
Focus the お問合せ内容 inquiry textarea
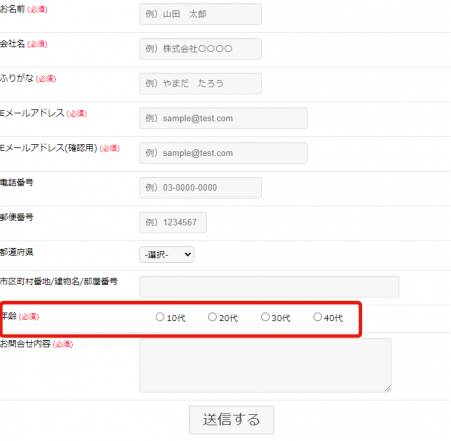[265, 365]
